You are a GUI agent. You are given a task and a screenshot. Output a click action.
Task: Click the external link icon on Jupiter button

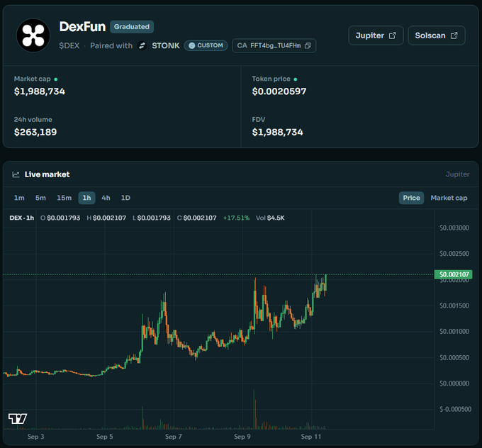coord(392,35)
